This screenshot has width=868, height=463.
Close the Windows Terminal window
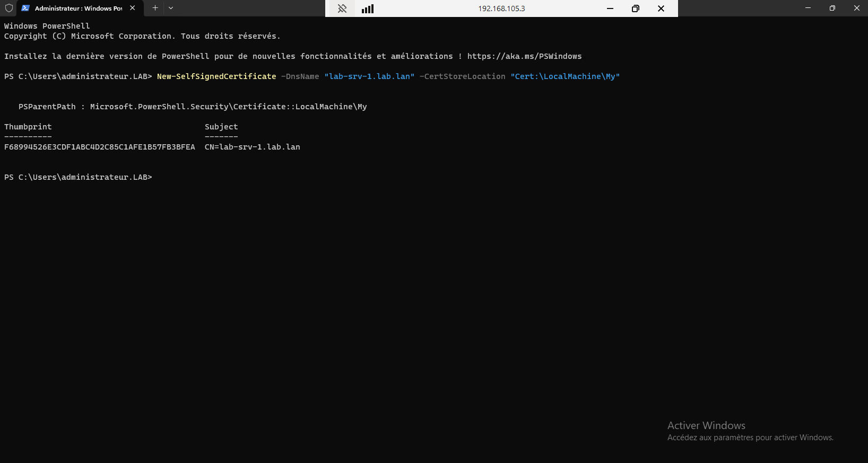tap(857, 8)
